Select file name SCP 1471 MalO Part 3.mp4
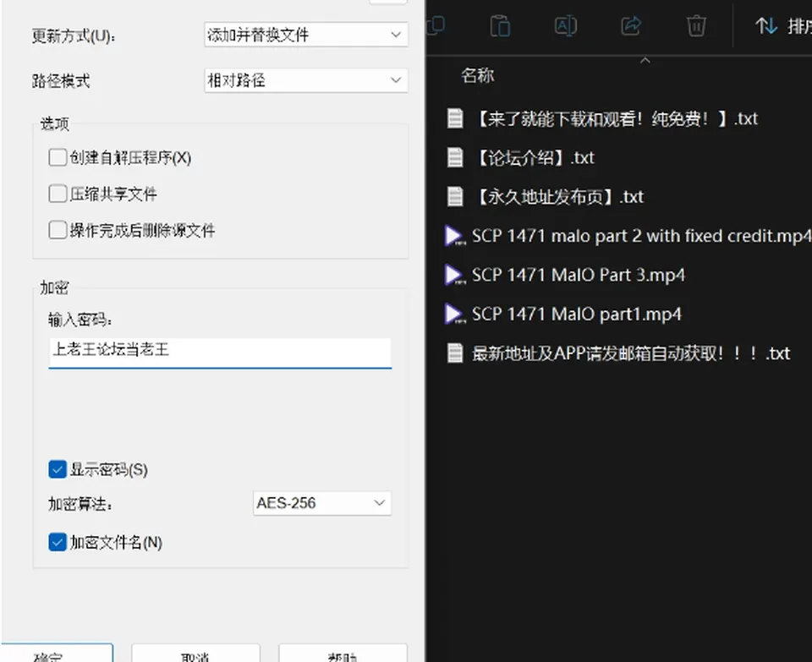The image size is (812, 662). (x=579, y=275)
